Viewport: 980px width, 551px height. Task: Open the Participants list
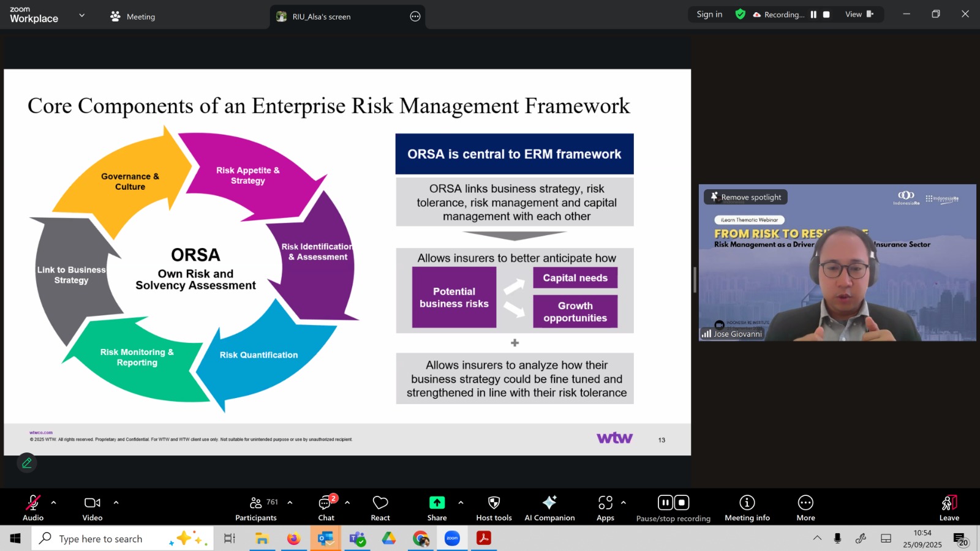click(x=256, y=508)
